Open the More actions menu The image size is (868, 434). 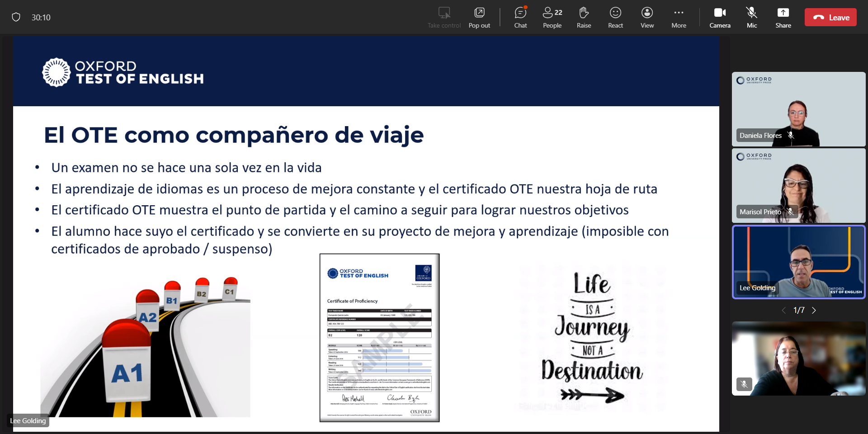coord(679,18)
